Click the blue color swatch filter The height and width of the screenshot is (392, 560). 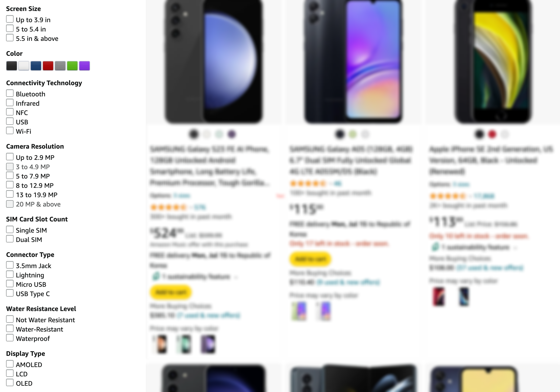36,66
